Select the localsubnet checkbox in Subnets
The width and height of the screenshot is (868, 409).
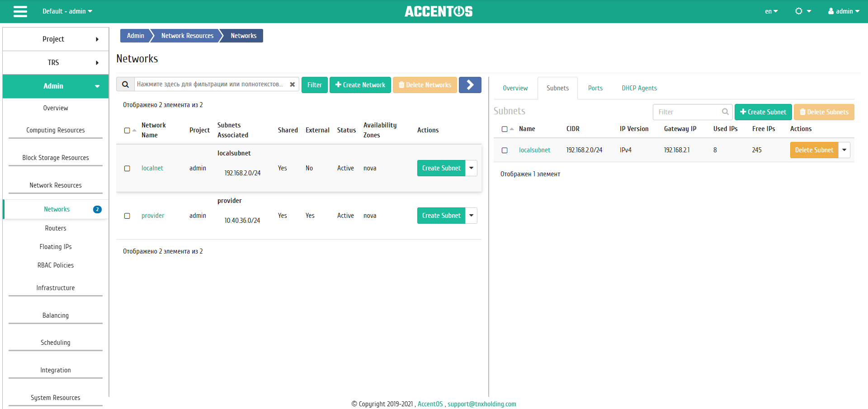coord(505,150)
